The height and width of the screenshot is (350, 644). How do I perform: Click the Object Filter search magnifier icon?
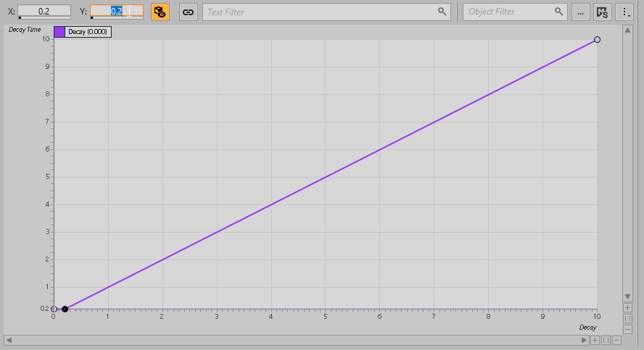(558, 12)
